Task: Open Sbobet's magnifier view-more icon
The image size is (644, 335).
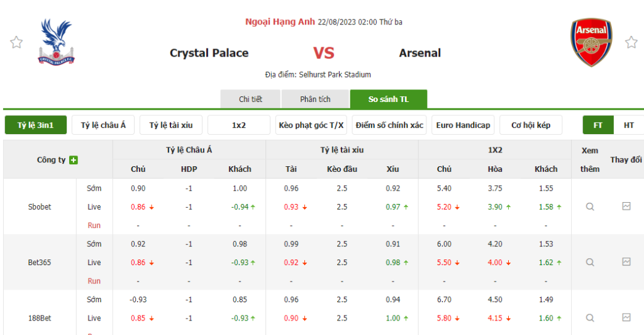Action: [x=590, y=207]
